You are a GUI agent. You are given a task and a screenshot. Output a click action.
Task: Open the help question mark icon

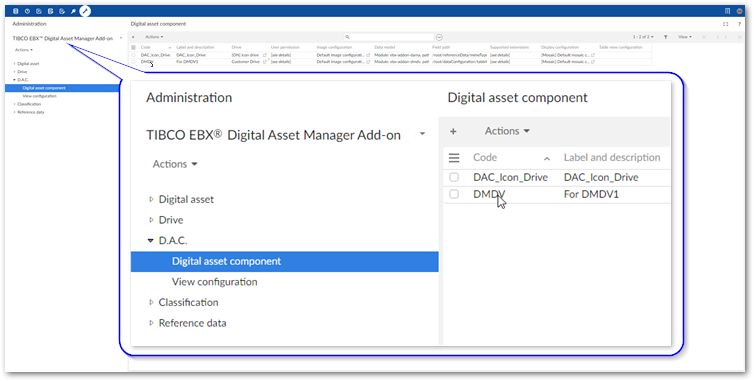pos(739,24)
